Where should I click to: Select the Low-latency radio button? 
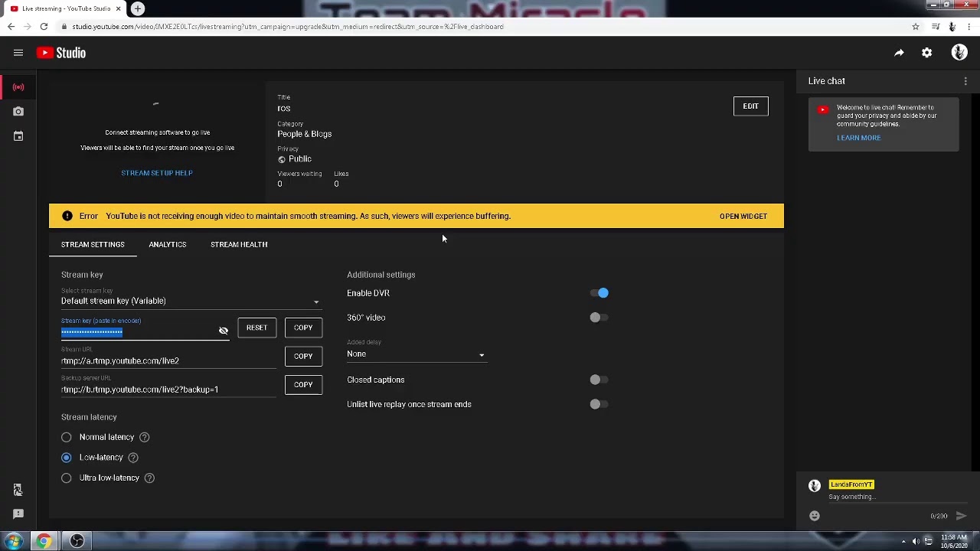pos(67,458)
